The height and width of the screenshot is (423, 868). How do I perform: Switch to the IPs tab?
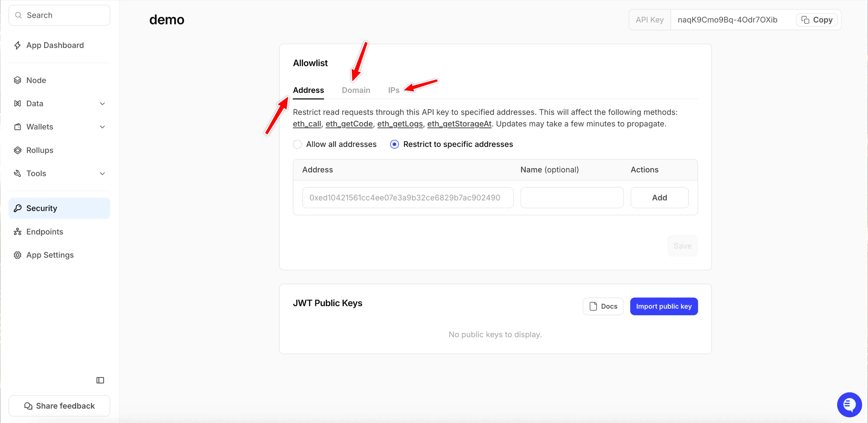click(394, 90)
